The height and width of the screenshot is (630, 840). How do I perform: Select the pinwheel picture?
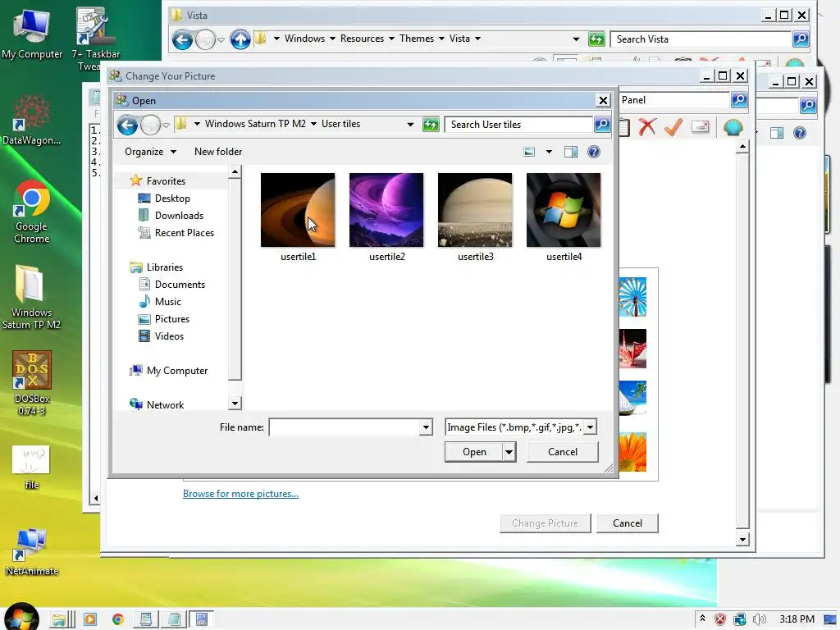click(x=632, y=297)
